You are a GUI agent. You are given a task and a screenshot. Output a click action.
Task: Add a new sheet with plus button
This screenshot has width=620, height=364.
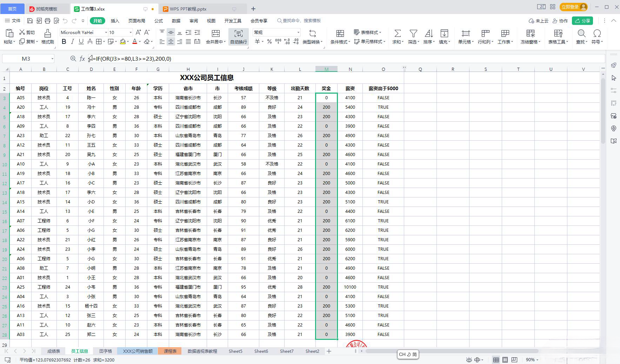[329, 351]
